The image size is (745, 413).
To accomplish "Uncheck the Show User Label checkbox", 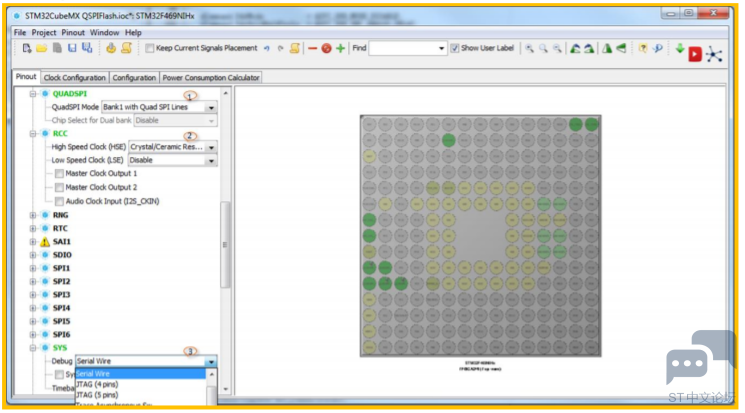I will [455, 48].
